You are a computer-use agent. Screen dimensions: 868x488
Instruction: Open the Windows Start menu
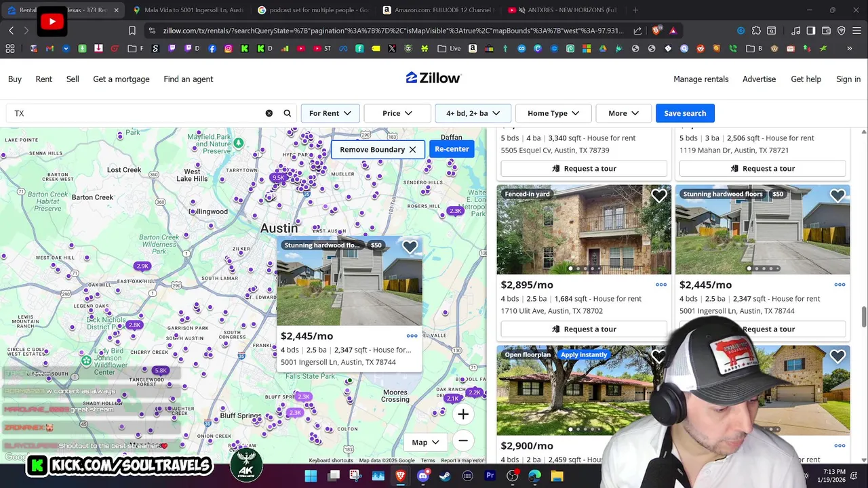click(311, 476)
